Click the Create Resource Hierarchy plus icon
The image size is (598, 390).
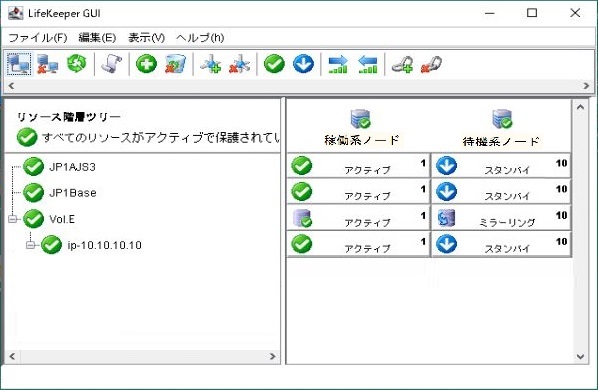click(x=146, y=64)
